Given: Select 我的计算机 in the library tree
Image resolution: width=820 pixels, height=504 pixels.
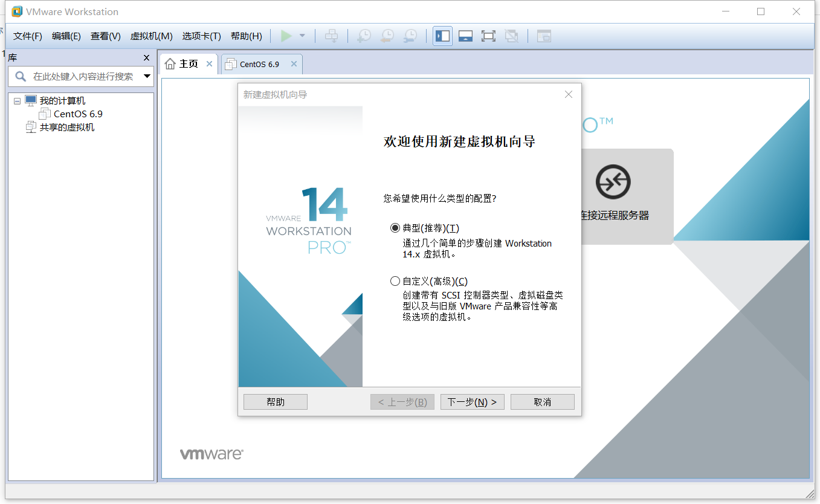Looking at the screenshot, I should click(x=62, y=101).
